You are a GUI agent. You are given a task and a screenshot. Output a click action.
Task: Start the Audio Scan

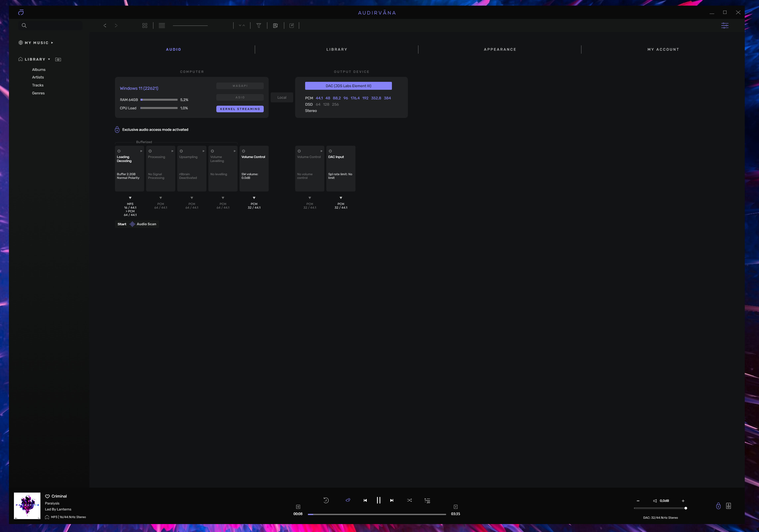pos(137,224)
